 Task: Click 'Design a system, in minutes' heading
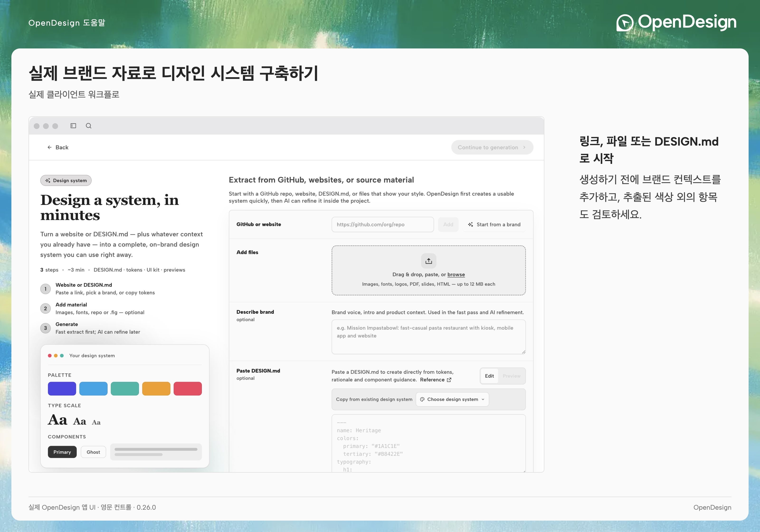pos(109,207)
